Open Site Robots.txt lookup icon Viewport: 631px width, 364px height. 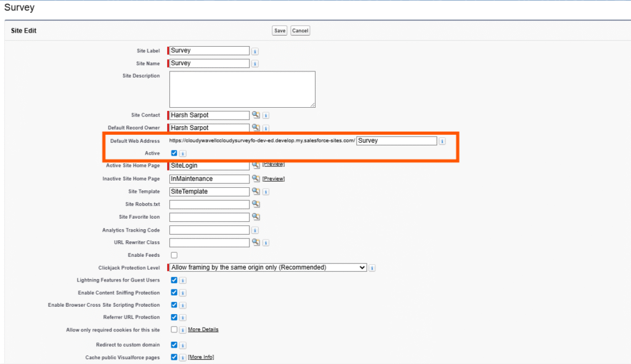tap(256, 204)
